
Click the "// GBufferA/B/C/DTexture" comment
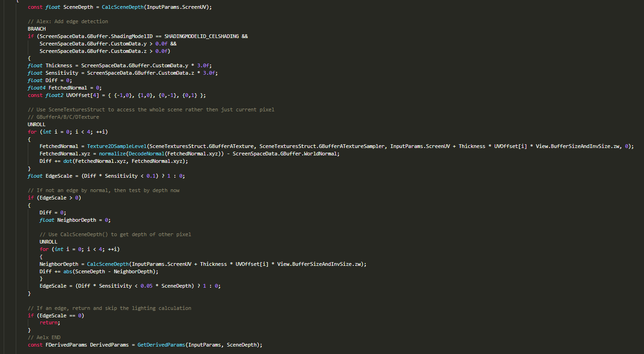[x=64, y=117]
